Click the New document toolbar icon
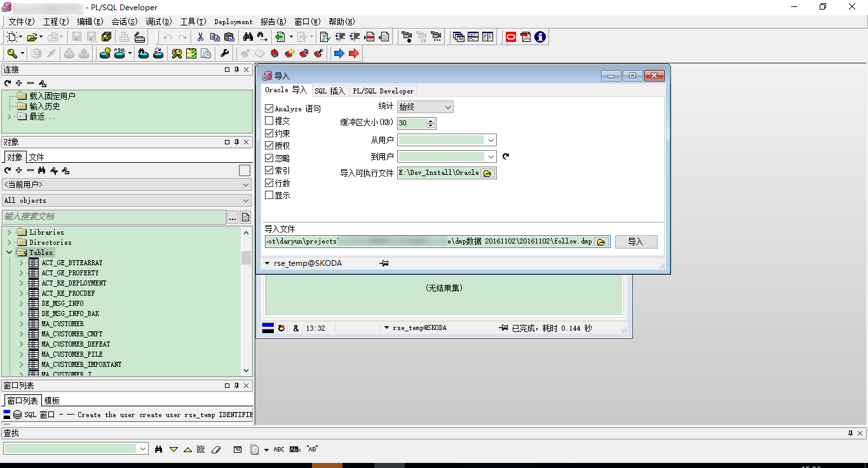The width and height of the screenshot is (868, 468). coord(12,37)
